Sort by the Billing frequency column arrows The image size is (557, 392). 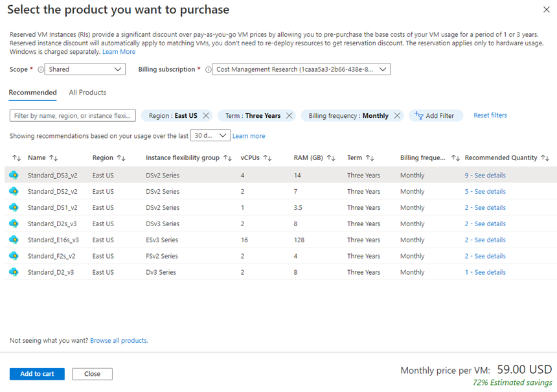click(456, 158)
